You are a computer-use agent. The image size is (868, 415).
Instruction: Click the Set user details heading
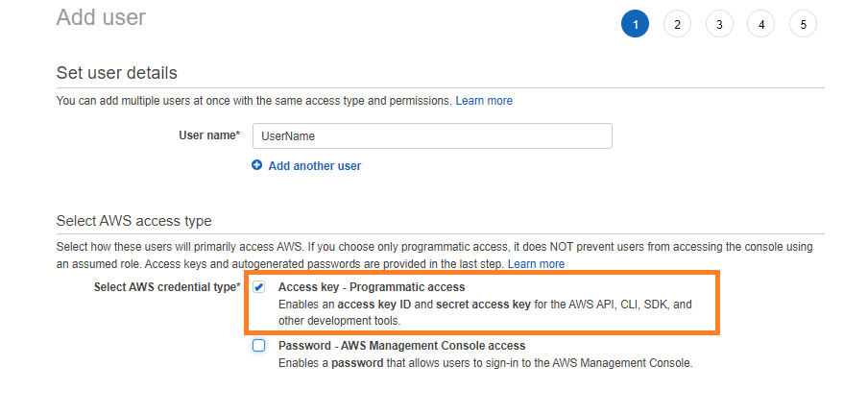(117, 73)
